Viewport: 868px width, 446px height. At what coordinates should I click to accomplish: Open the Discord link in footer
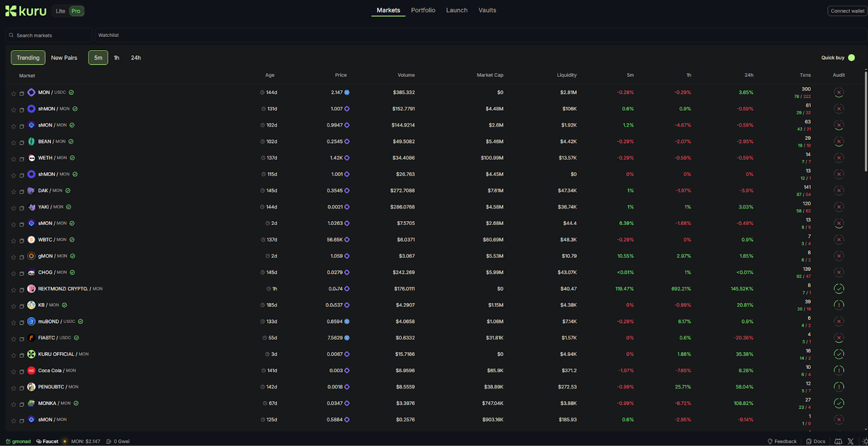click(x=838, y=441)
